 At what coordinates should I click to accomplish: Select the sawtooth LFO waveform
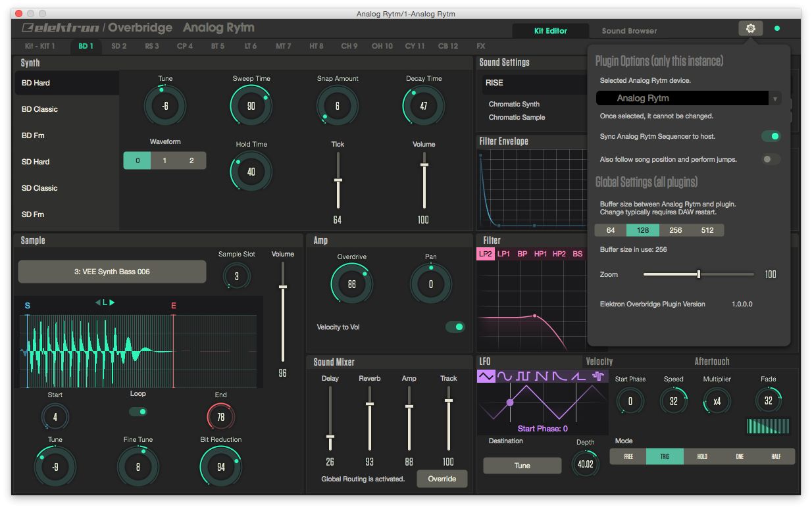[x=542, y=376]
